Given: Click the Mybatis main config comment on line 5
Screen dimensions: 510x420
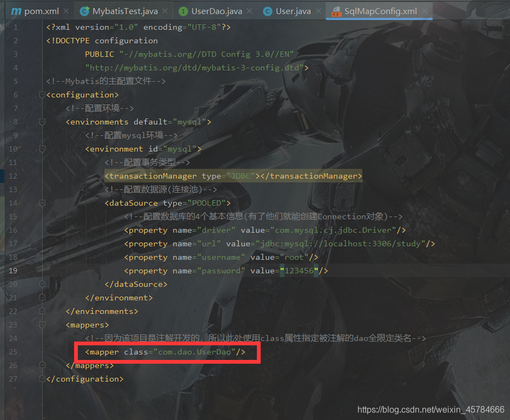Looking at the screenshot, I should [106, 81].
